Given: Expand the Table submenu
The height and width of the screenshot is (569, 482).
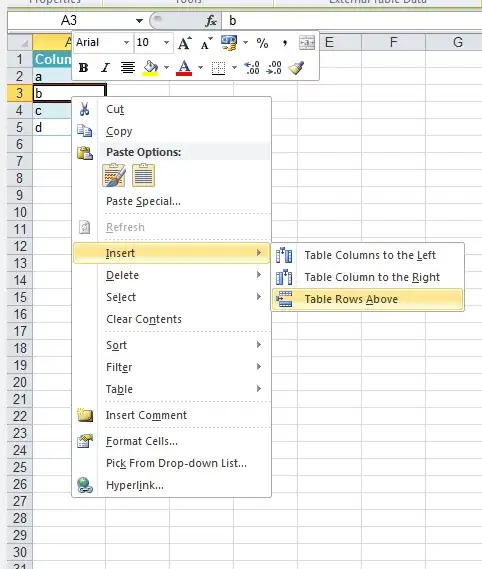Looking at the screenshot, I should click(x=171, y=389).
